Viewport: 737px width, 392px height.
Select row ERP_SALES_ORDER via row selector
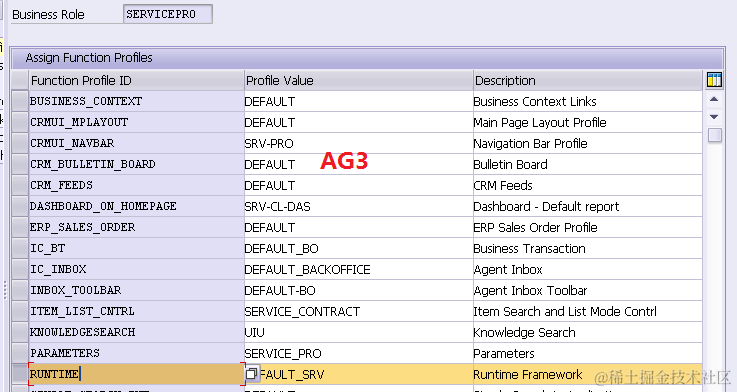tap(20, 227)
